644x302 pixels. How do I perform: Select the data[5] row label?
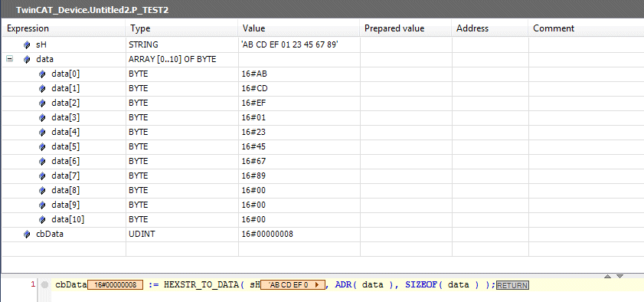(x=66, y=146)
